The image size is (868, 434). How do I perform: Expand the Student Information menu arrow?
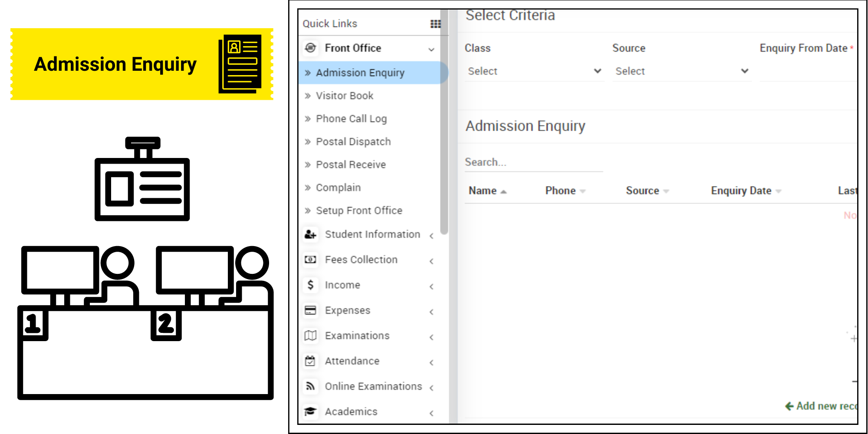pyautogui.click(x=431, y=236)
